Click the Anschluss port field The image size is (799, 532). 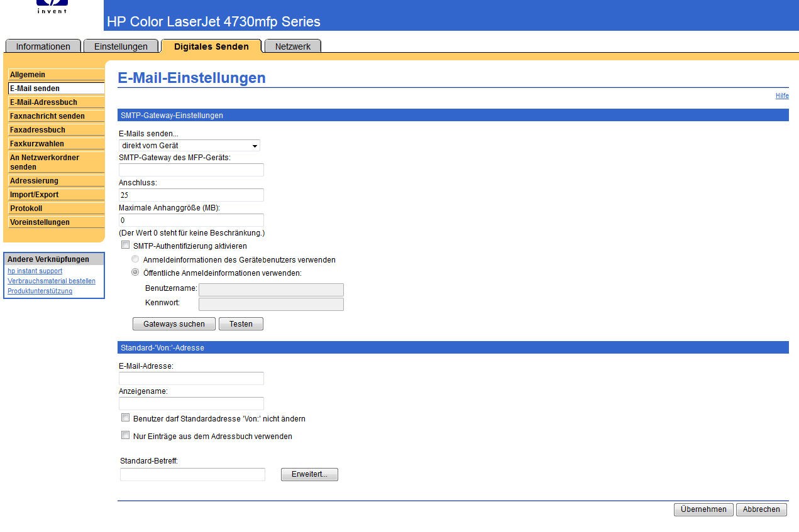[191, 195]
